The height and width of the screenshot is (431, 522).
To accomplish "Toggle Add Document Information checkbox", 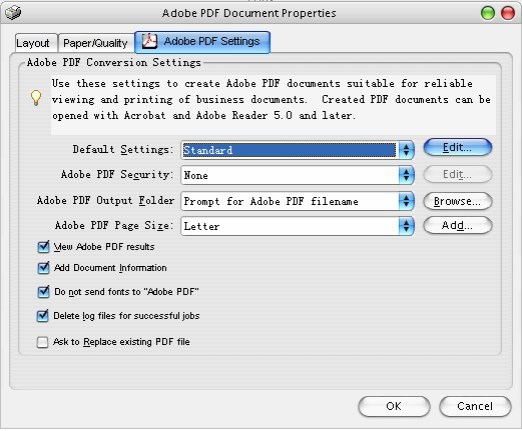I will point(43,268).
